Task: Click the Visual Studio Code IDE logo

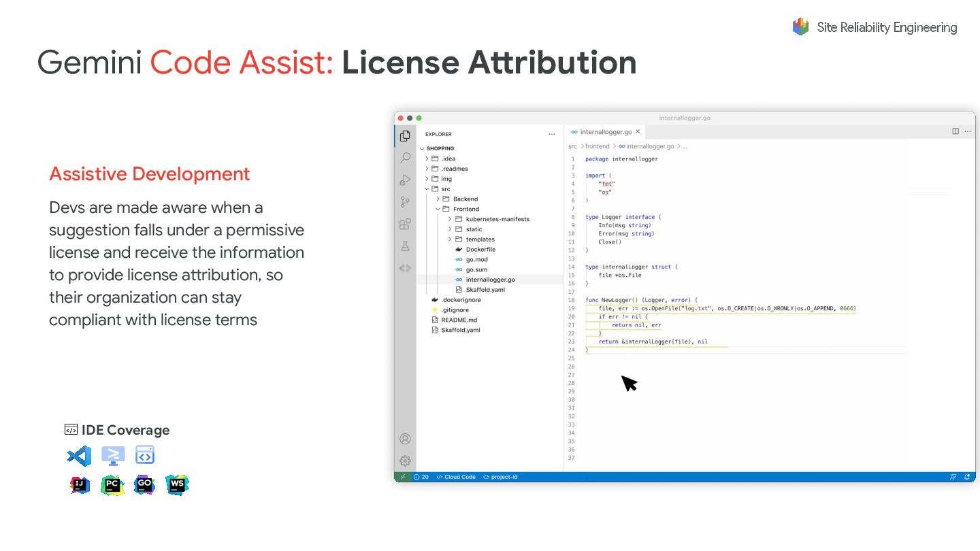Action: (79, 456)
